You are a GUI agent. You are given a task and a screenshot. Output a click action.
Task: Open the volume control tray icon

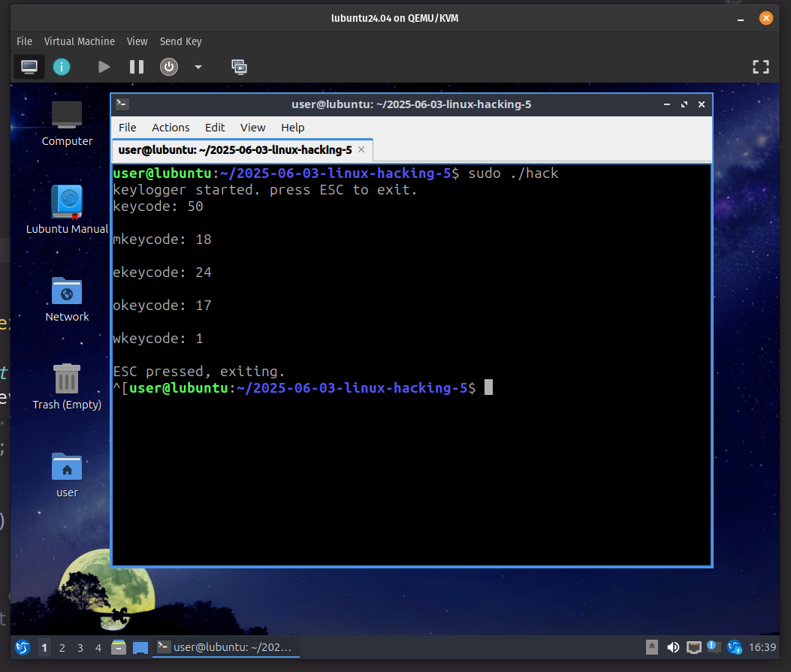point(673,646)
